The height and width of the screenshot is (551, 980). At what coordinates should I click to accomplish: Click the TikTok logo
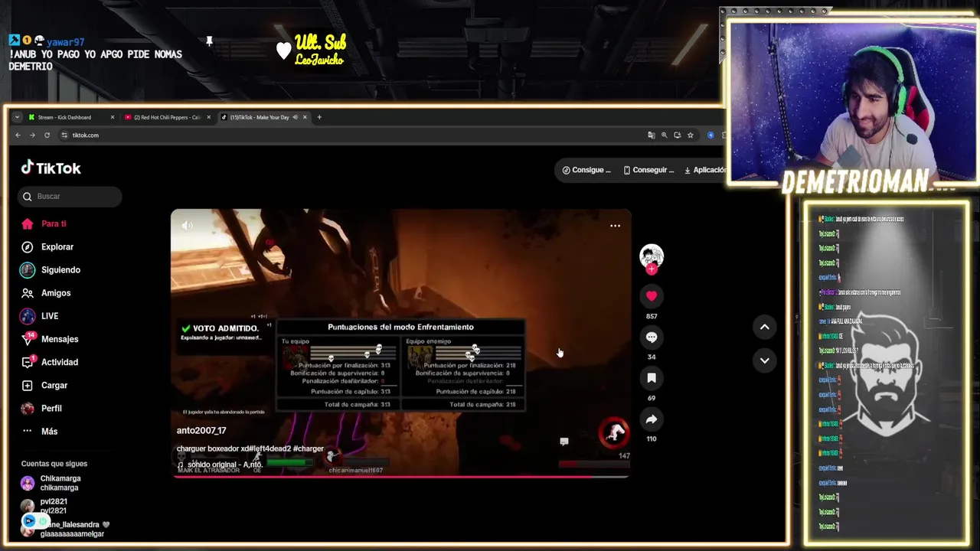point(51,168)
